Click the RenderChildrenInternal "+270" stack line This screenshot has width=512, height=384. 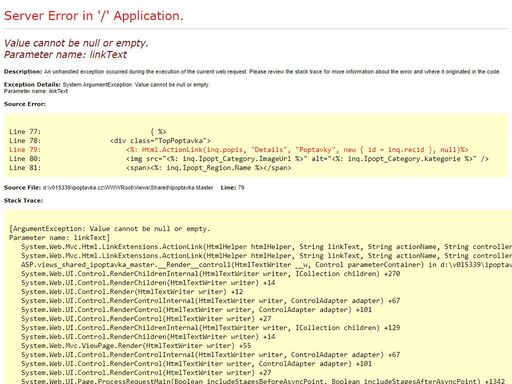pos(211,274)
